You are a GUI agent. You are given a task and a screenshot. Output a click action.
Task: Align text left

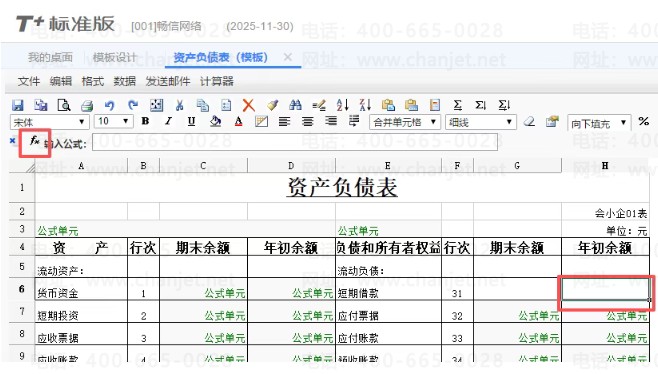(x=285, y=122)
